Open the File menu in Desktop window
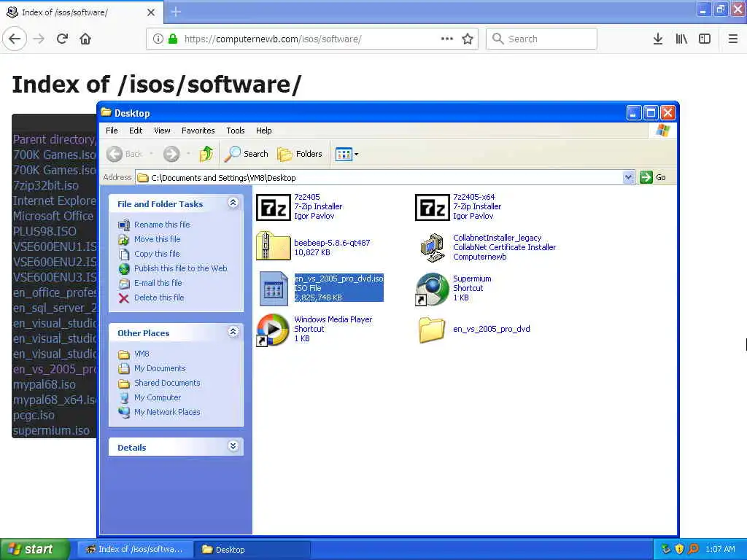 [112, 131]
